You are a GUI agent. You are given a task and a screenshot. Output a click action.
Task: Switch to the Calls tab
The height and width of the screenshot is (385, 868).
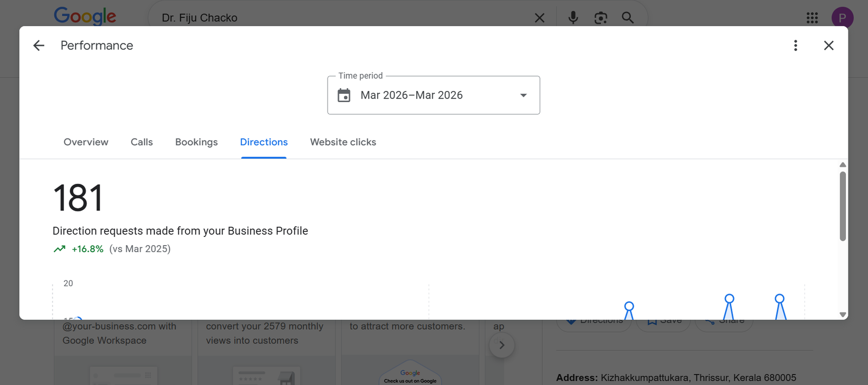(x=142, y=142)
